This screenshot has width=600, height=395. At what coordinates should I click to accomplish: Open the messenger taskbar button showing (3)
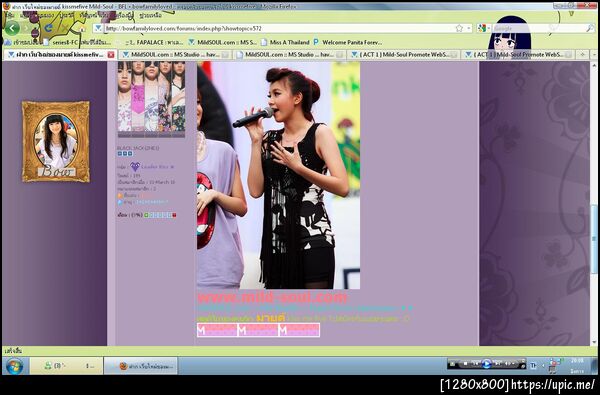coord(66,366)
